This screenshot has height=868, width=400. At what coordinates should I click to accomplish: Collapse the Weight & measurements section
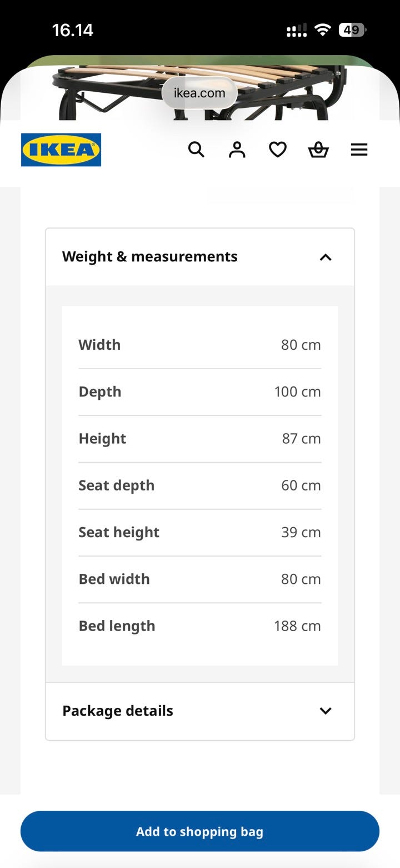(200, 257)
